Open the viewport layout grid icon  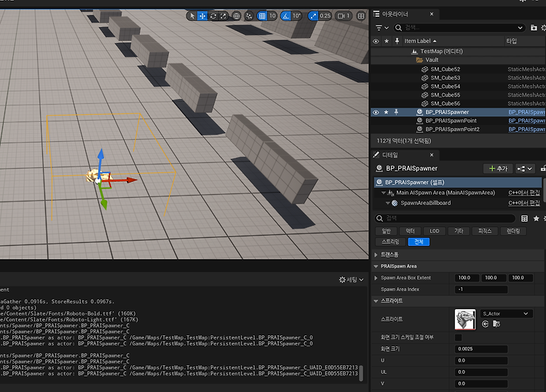click(x=361, y=16)
